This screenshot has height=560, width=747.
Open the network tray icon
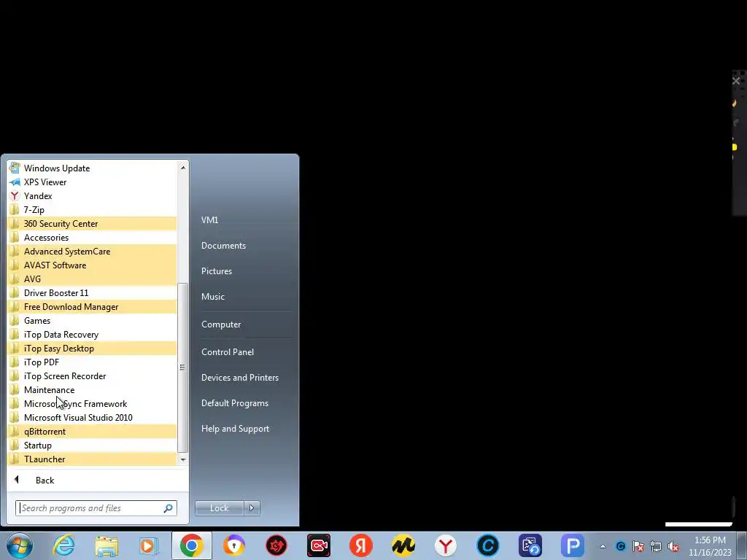point(656,546)
